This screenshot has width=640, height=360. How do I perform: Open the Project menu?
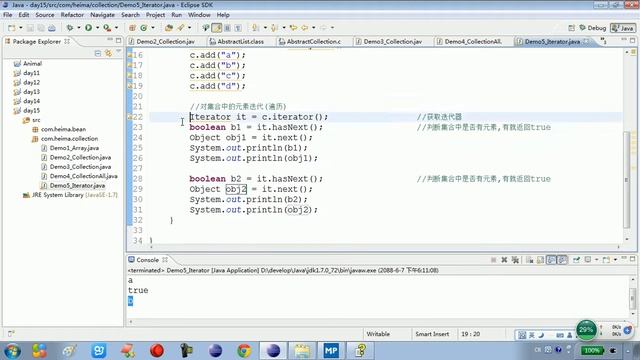pyautogui.click(x=156, y=15)
